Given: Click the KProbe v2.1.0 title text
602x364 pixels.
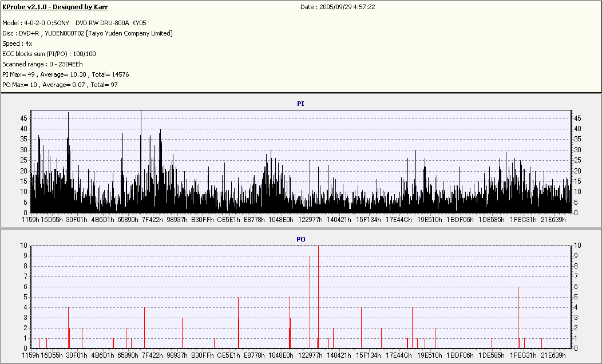Looking at the screenshot, I should pos(55,7).
